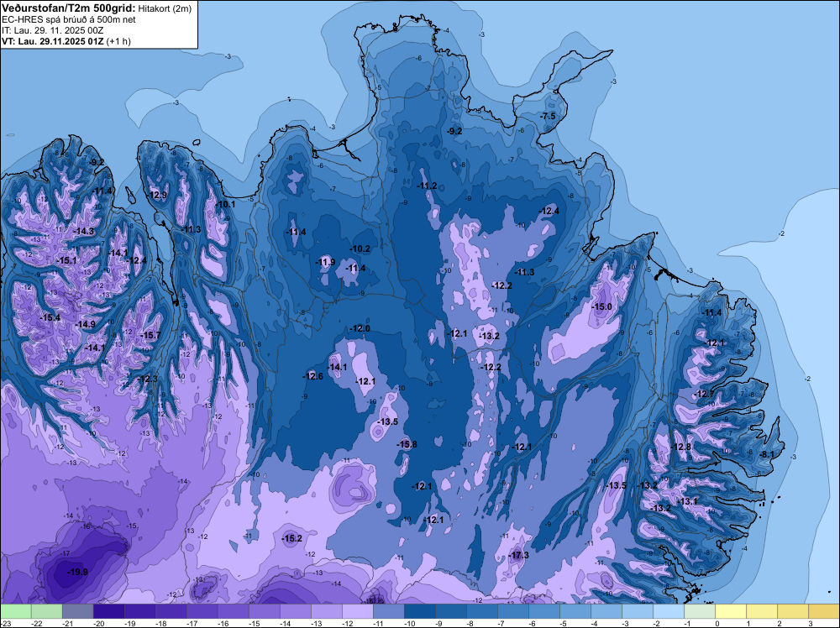Select the -15.1 temperature value
This screenshot has height=628, width=840.
66,261
